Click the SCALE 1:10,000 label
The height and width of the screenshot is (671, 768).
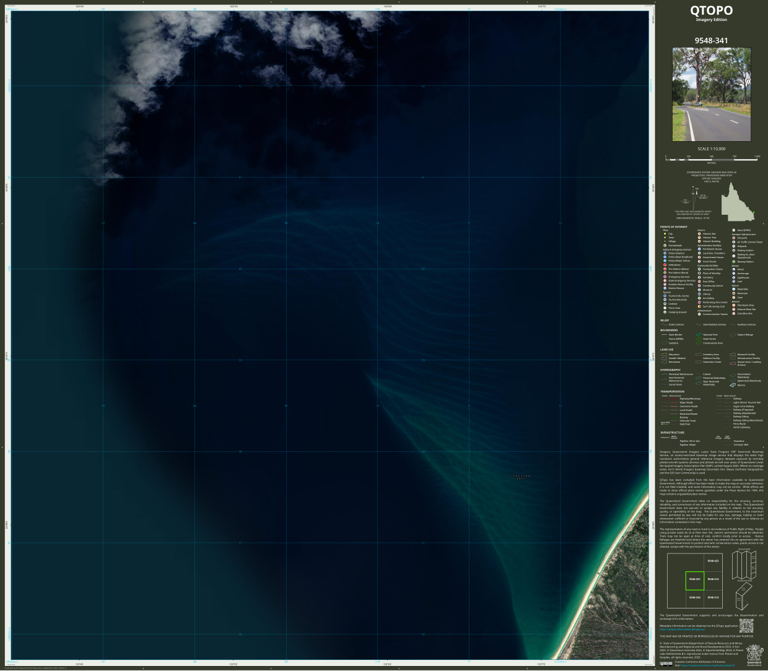coord(711,149)
